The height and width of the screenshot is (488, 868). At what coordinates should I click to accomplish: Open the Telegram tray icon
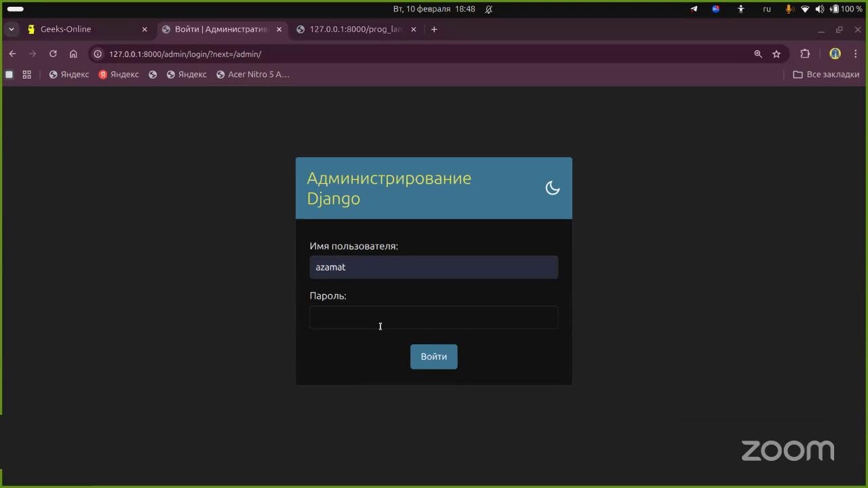point(694,9)
